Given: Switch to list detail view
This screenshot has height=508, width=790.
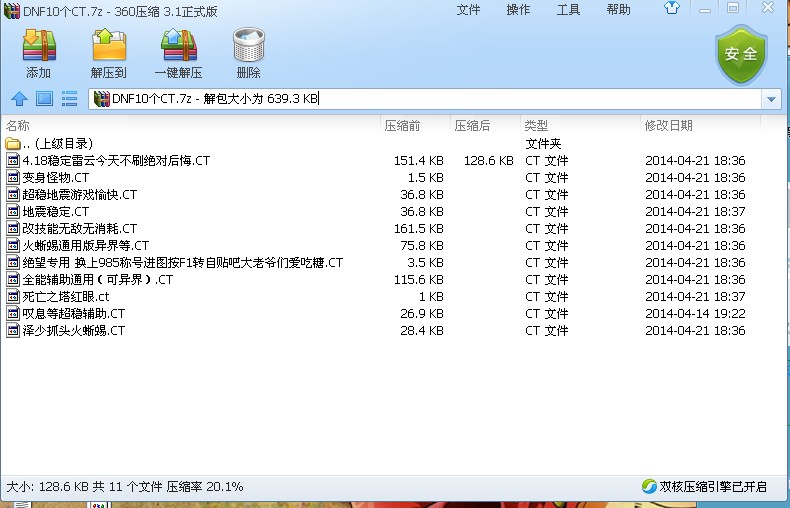Looking at the screenshot, I should click(x=69, y=98).
